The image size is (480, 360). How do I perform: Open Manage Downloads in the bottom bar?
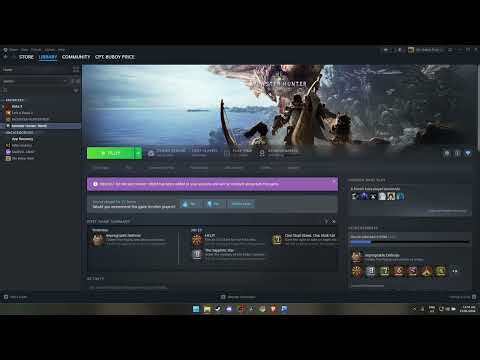point(238,297)
